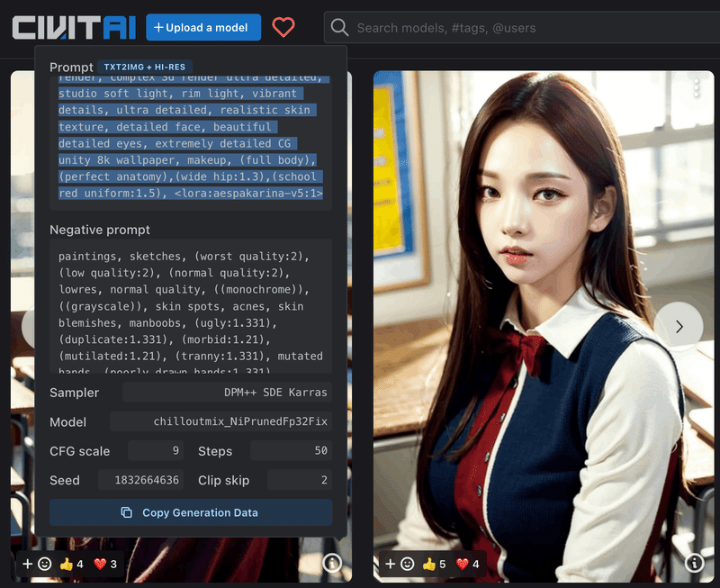Add a smiley reaction to the right image

click(x=405, y=564)
